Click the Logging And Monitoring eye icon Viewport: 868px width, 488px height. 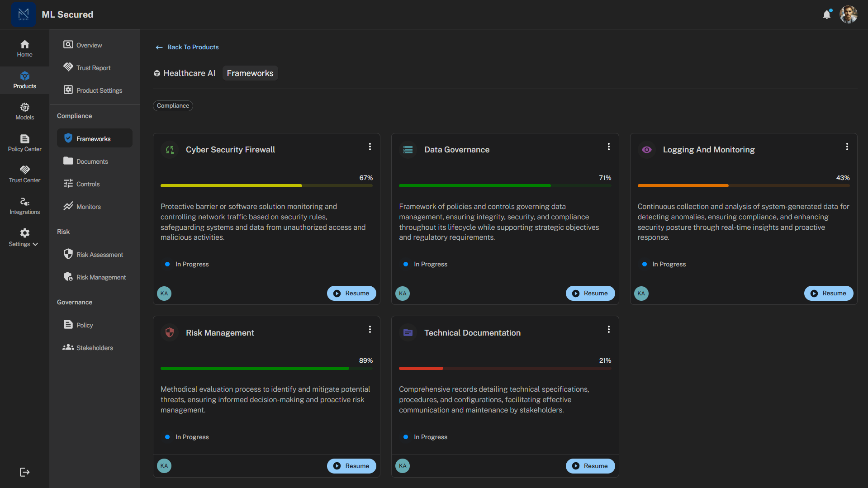[x=647, y=150]
